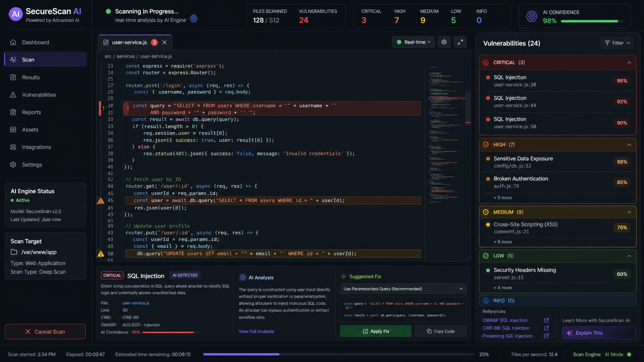
Task: Click the AI Confidence 98% bar in the header
Action: [591, 21]
